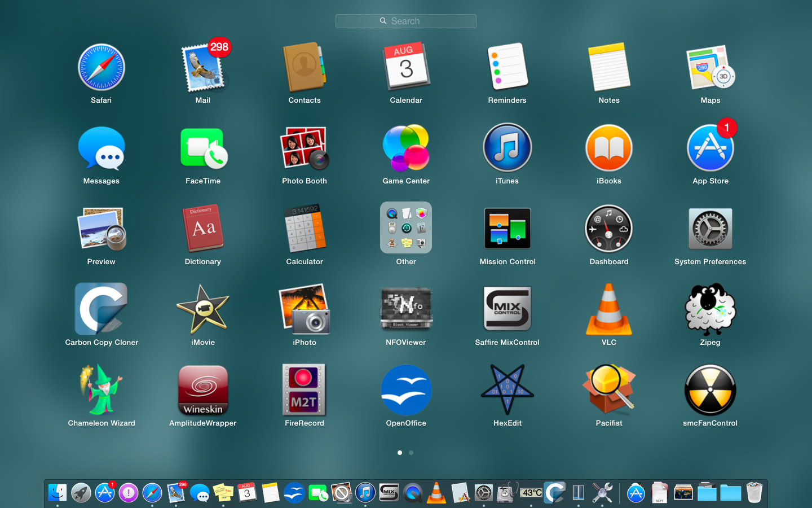Click the 43°C temperature monitor in dock
Screen dimensions: 812x508
click(532, 493)
